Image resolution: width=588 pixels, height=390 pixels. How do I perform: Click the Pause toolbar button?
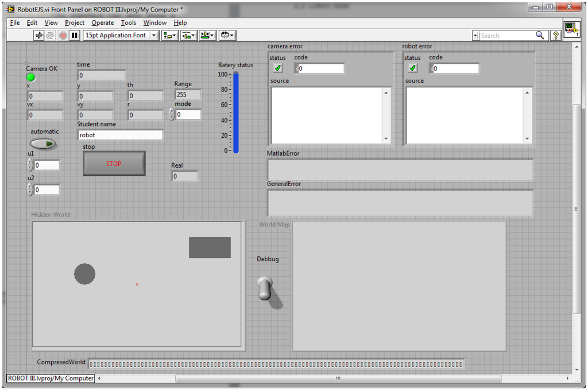click(x=74, y=36)
